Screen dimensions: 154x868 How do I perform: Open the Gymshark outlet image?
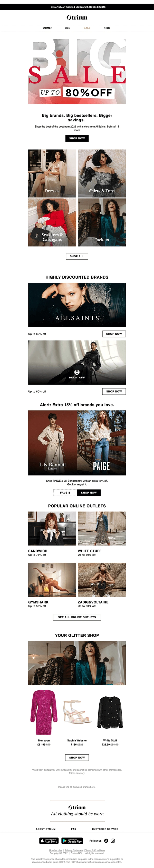click(x=52, y=580)
